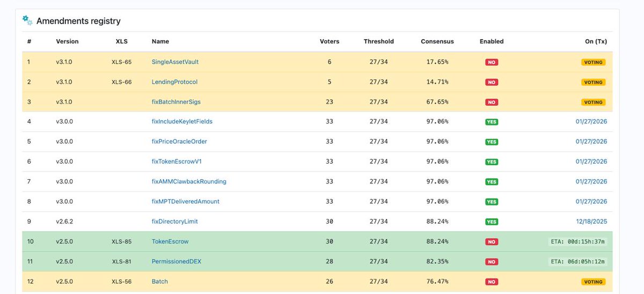Click the Enabled column header
Viewport: 644px width, 294px height.
coord(492,41)
